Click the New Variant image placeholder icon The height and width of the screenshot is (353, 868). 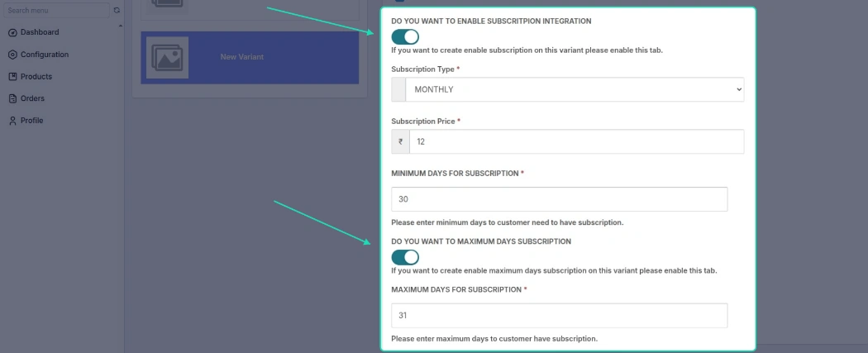(x=167, y=58)
